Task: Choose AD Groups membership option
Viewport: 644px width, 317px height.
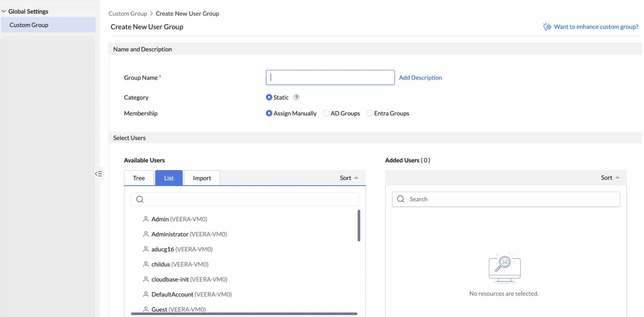Action: [x=326, y=113]
